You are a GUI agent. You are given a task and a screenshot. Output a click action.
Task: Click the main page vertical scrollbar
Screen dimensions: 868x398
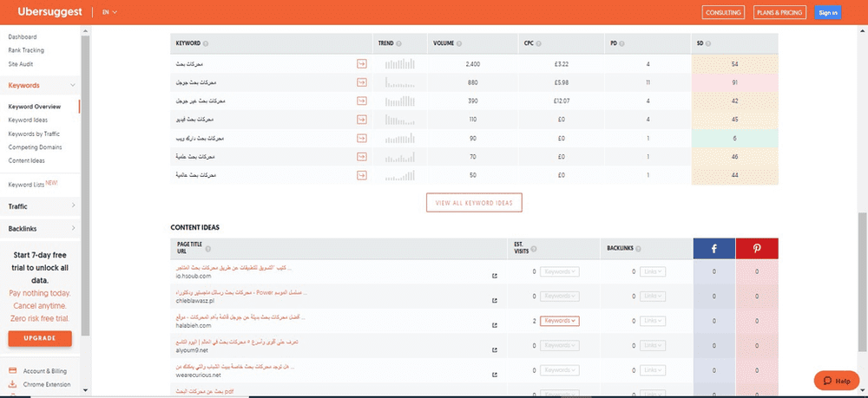(863, 281)
